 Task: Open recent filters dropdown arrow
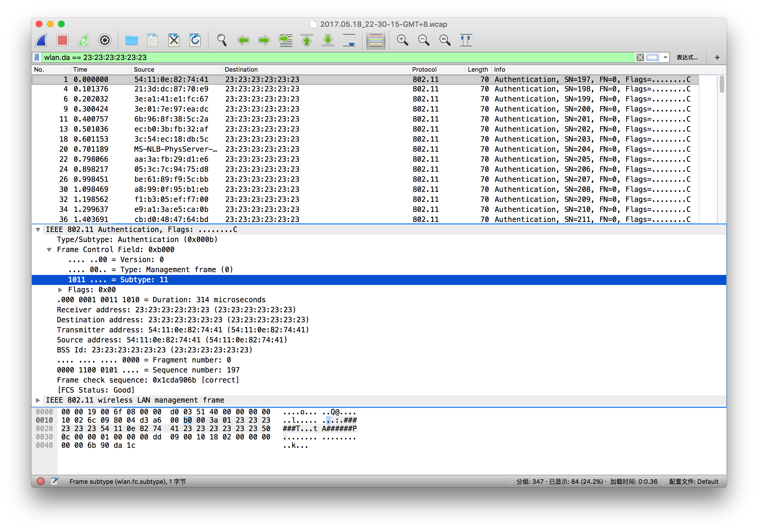[x=665, y=57]
